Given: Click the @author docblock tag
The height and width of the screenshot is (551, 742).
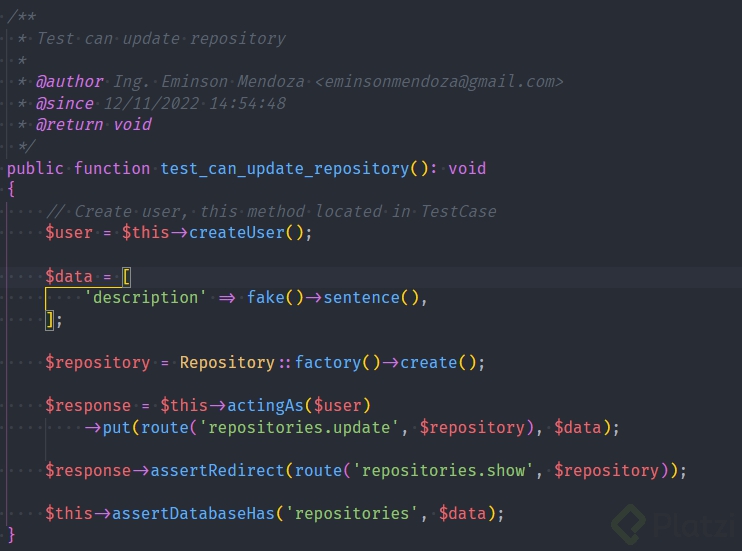Looking at the screenshot, I should [70, 82].
